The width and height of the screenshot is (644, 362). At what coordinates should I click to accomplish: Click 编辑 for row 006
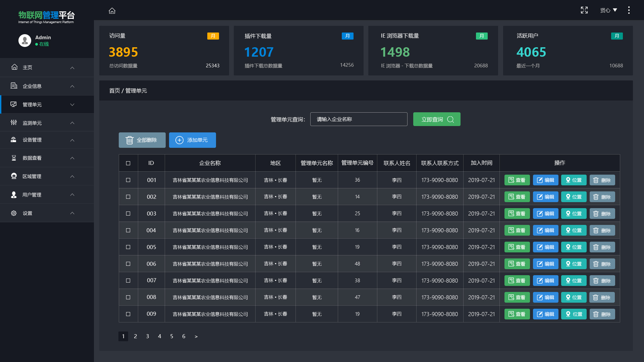[x=545, y=264]
